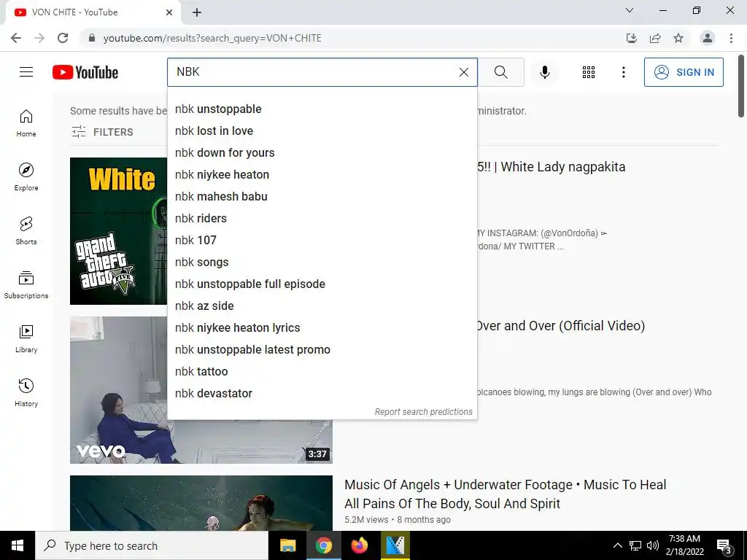Select the VON CHITE - YouTube tab
The height and width of the screenshot is (560, 747).
[x=93, y=12]
